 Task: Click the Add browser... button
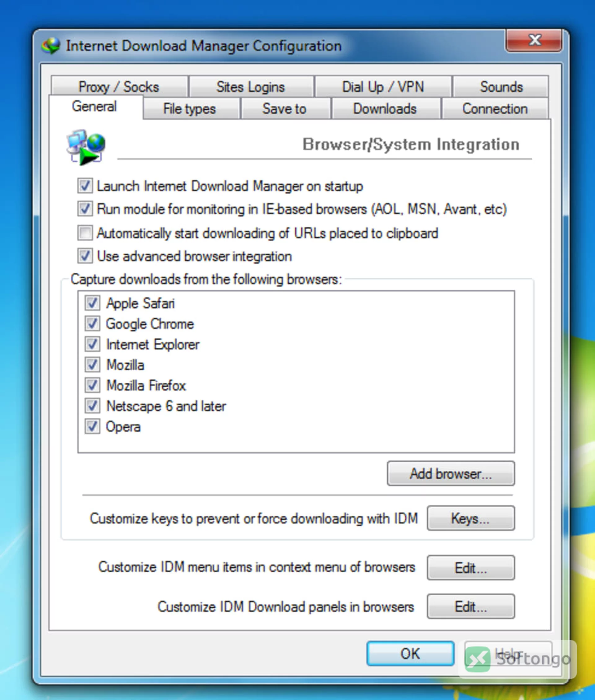pos(451,473)
